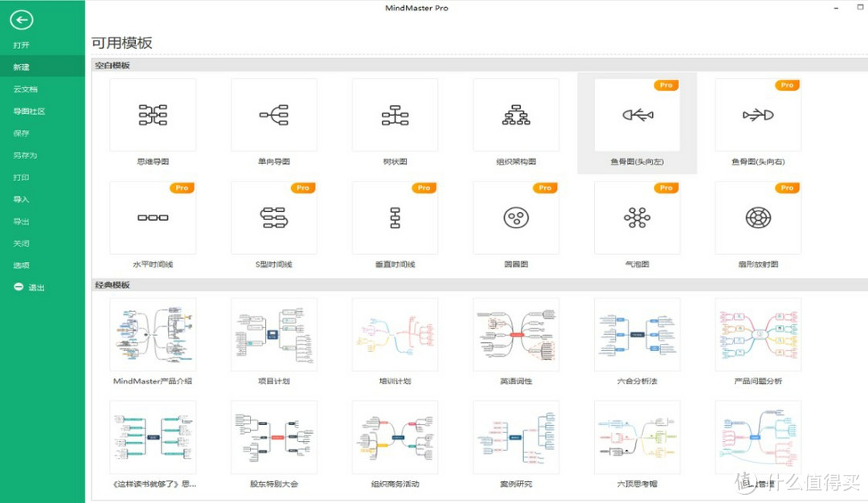This screenshot has height=503, width=868.
Task: Select 鱼骨图(头向右) fishbone template
Action: [x=759, y=115]
